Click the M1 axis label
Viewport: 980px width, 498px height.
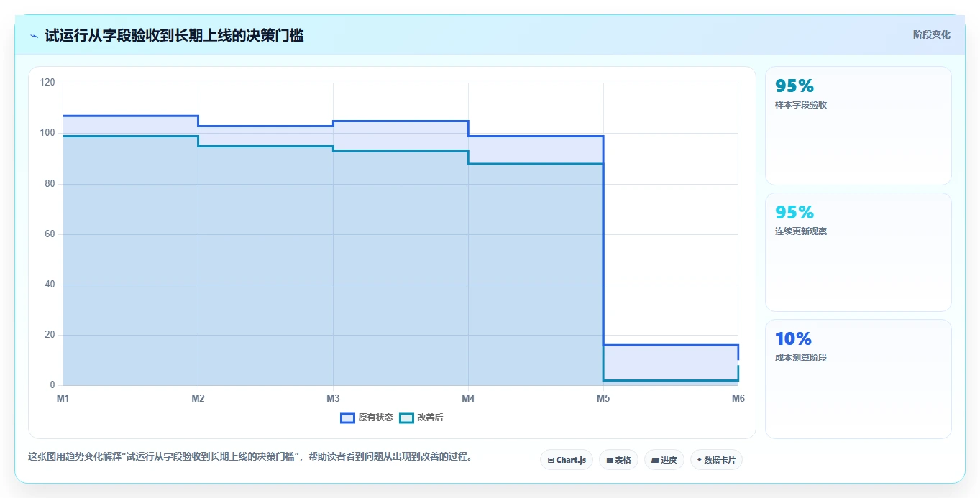[x=63, y=398]
